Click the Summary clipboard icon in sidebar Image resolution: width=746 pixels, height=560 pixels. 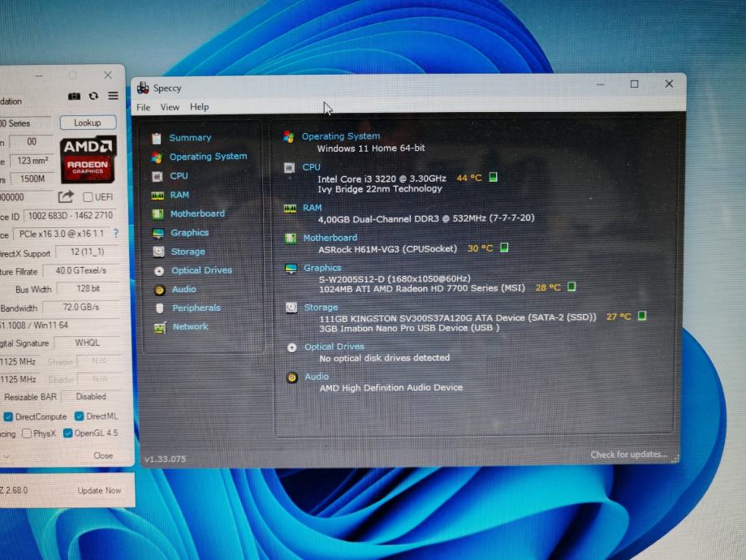[x=157, y=139]
